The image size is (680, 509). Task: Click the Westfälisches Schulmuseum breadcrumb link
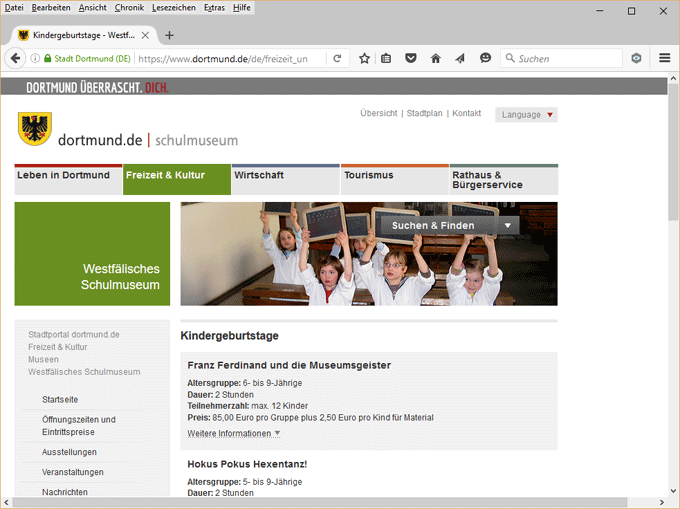pos(84,372)
